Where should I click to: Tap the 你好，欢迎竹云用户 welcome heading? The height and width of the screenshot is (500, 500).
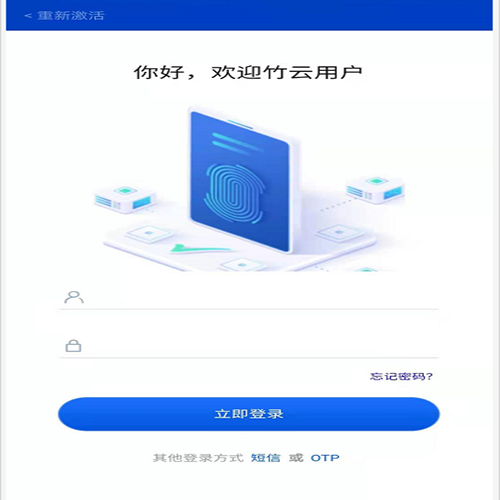point(248,72)
